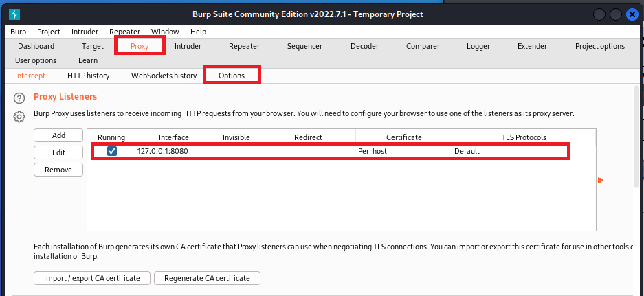Open the Project options tab
644x296 pixels.
(x=599, y=46)
